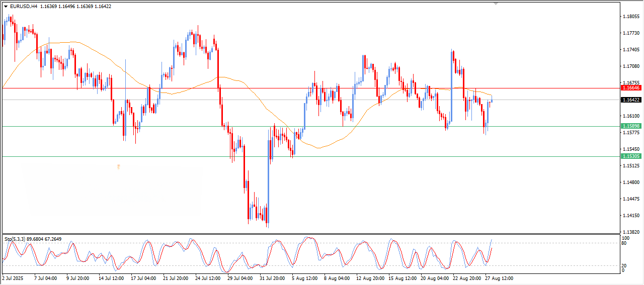
Task: Select the gray chart shift triangle marker
Action: click(x=496, y=4)
